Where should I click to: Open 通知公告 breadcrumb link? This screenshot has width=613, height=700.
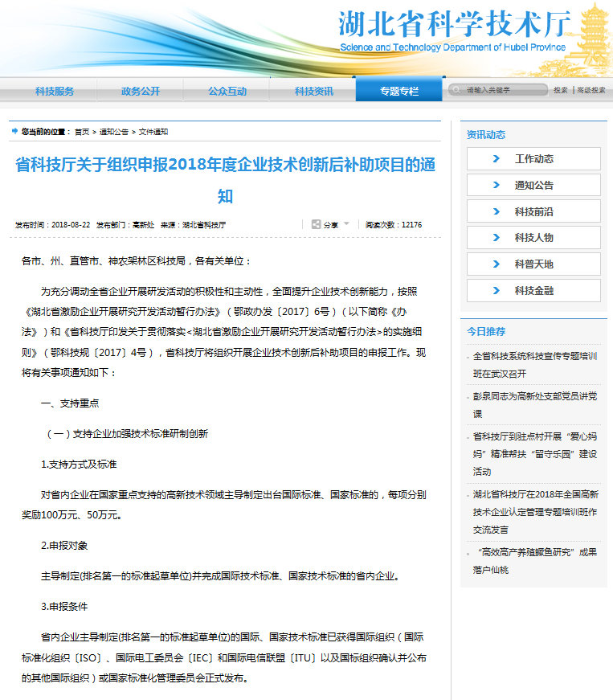click(x=114, y=132)
